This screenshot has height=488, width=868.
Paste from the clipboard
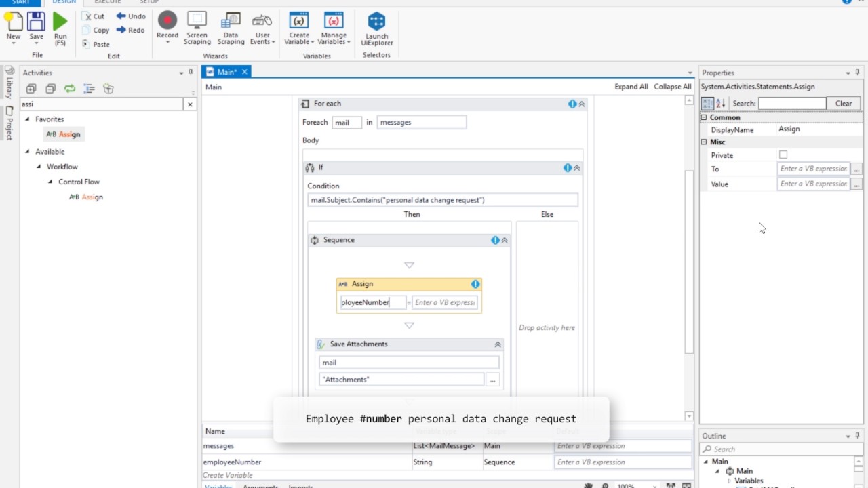pos(96,44)
